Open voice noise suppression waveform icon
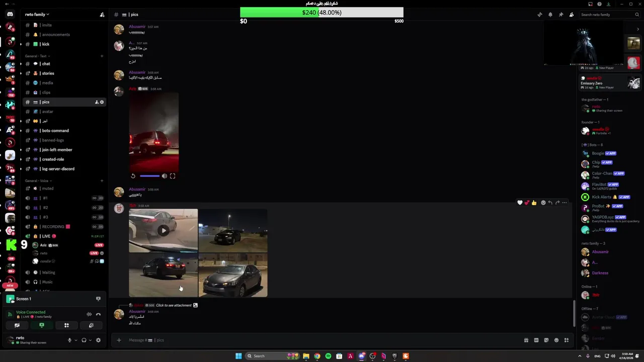 (x=89, y=314)
